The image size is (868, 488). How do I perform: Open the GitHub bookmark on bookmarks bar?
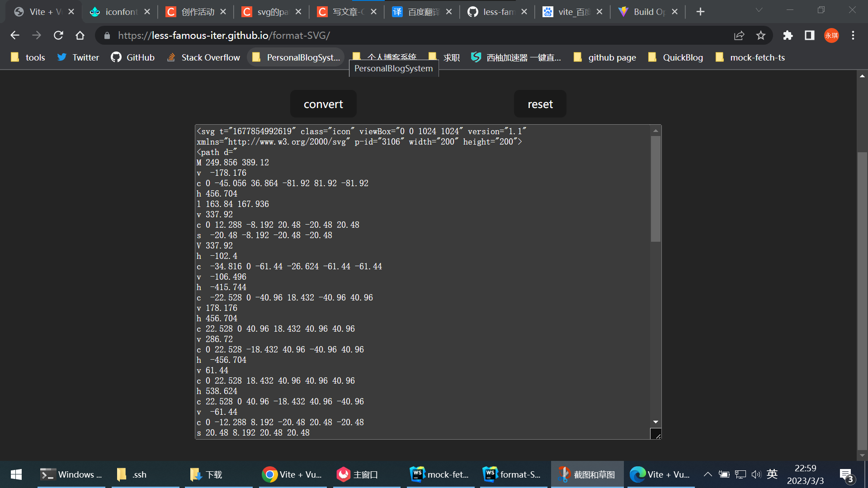click(x=132, y=57)
